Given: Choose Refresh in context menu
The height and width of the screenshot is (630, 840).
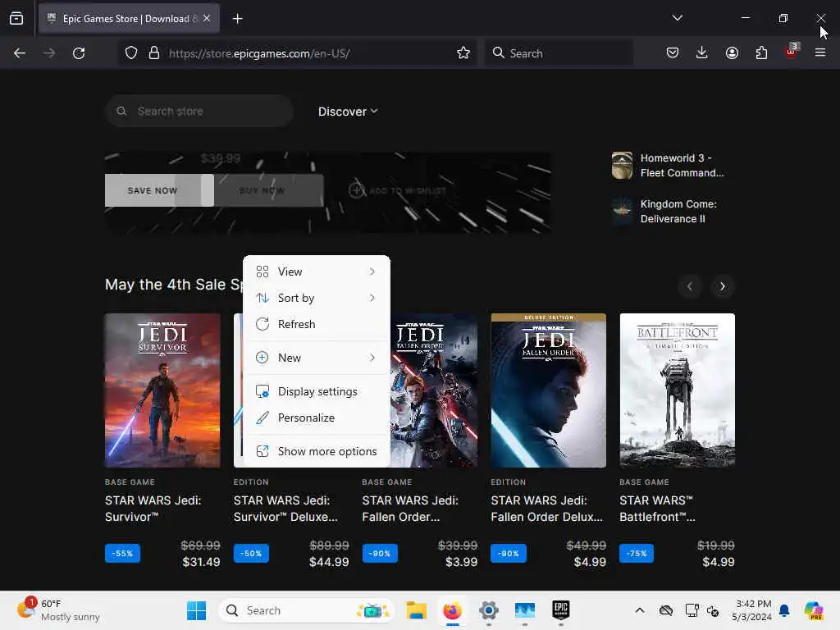Looking at the screenshot, I should (316, 324).
